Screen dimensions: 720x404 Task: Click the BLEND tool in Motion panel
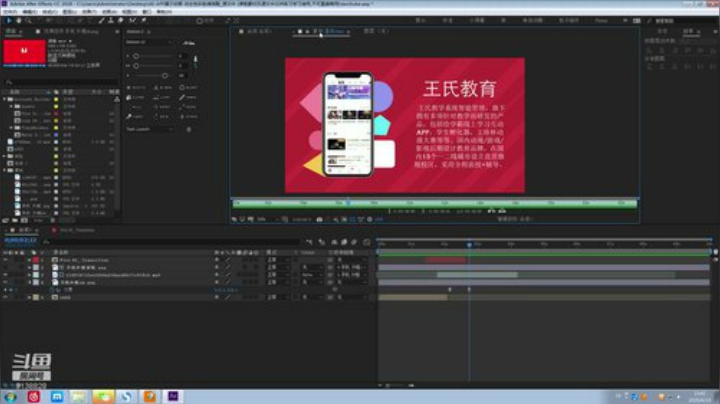click(x=162, y=87)
